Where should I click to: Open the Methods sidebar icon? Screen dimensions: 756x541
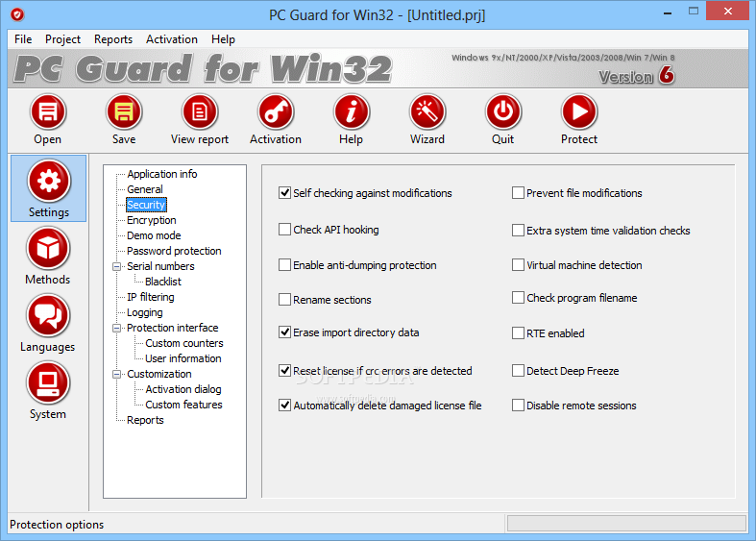pyautogui.click(x=48, y=248)
